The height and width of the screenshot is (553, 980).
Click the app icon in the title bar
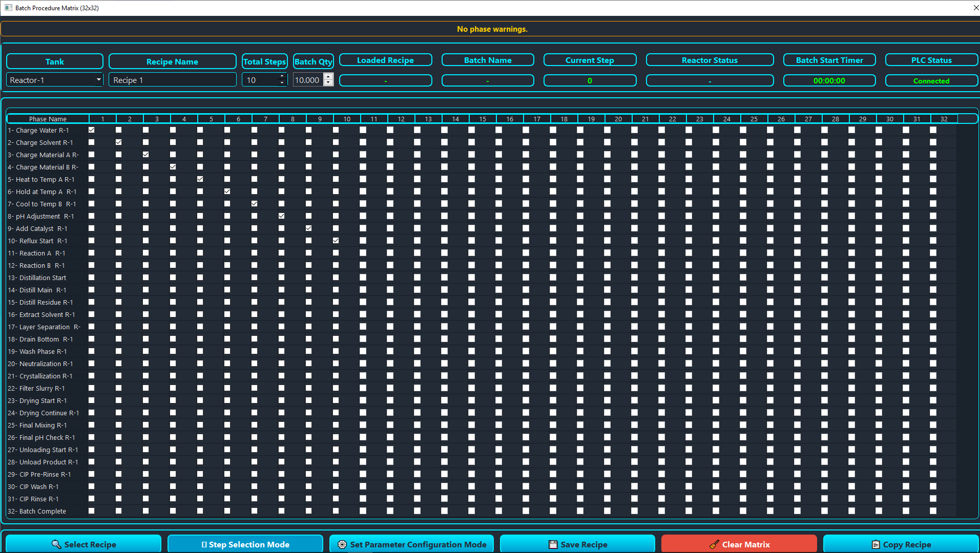click(8, 8)
